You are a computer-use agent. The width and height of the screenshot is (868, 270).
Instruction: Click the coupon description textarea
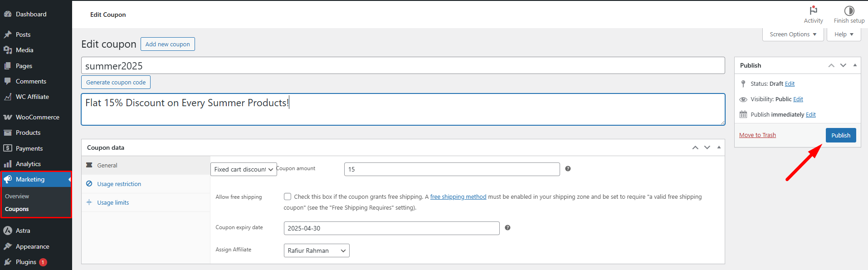(403, 109)
